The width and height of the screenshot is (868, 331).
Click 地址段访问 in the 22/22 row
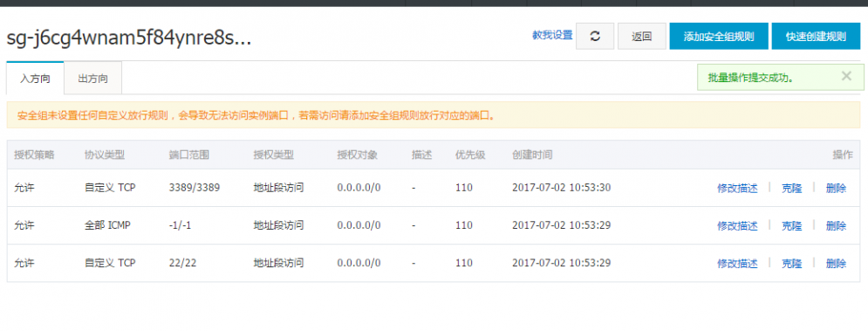coord(278,264)
